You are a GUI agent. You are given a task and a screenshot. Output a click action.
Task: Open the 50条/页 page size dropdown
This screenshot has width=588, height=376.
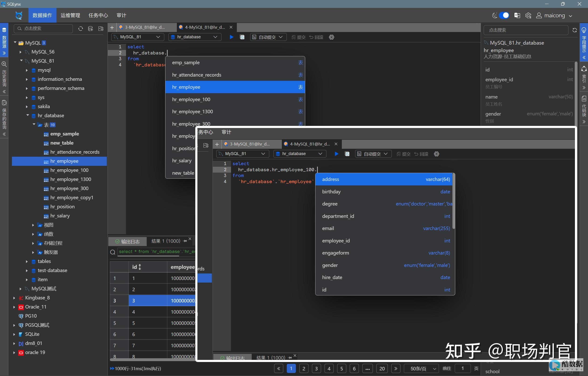coord(421,369)
